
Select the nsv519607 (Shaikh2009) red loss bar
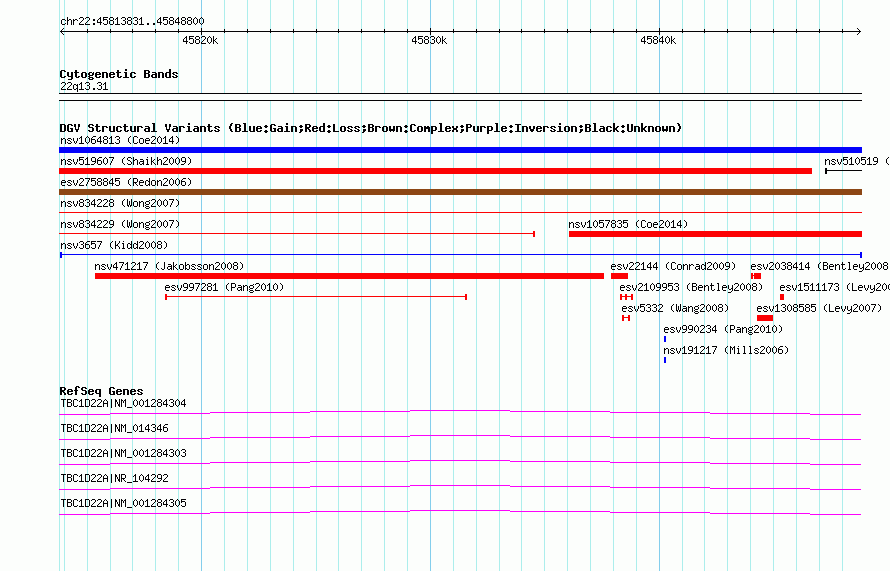[435, 171]
